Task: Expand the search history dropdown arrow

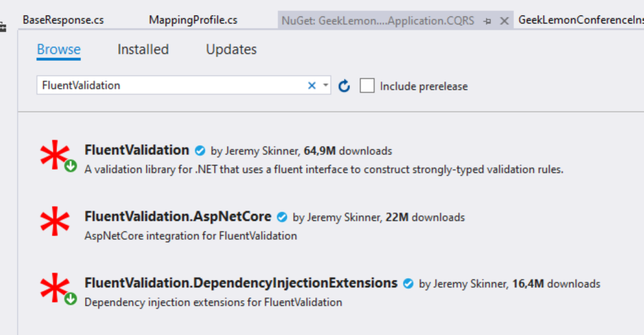Action: click(x=326, y=85)
